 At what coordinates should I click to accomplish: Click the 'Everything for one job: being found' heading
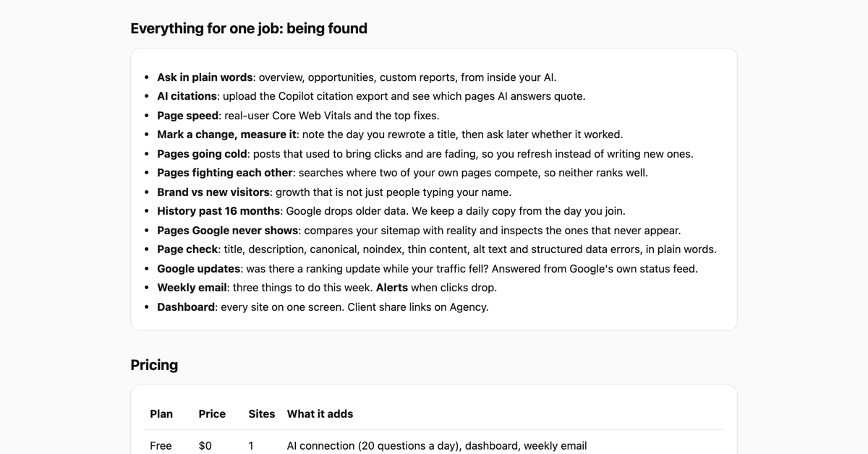[x=249, y=28]
